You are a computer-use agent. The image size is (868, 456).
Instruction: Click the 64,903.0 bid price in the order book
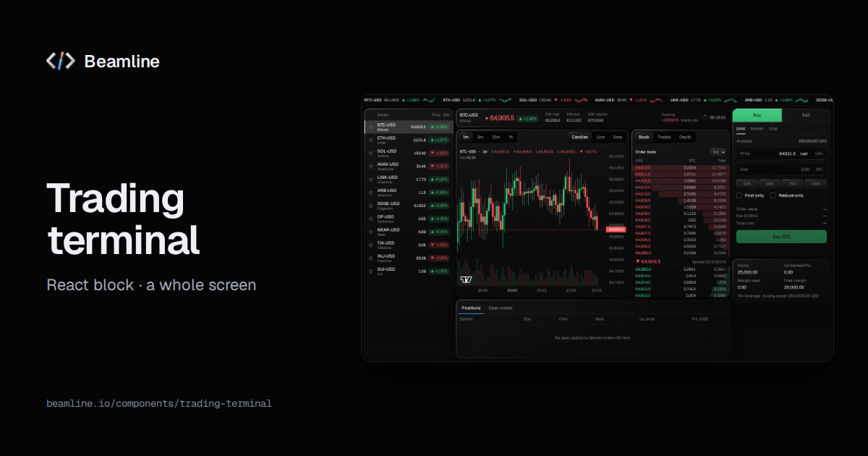[643, 295]
